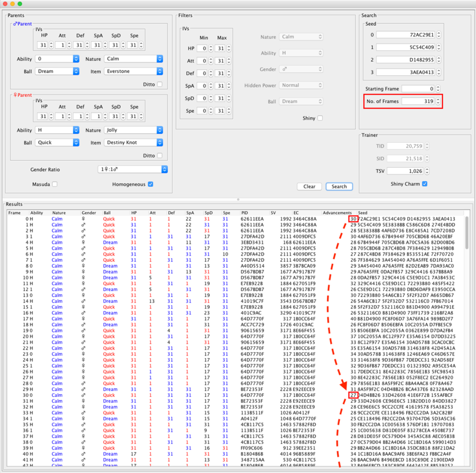Open the Everstone item dropdown
Screen dimensions: 476x473
pyautogui.click(x=133, y=71)
